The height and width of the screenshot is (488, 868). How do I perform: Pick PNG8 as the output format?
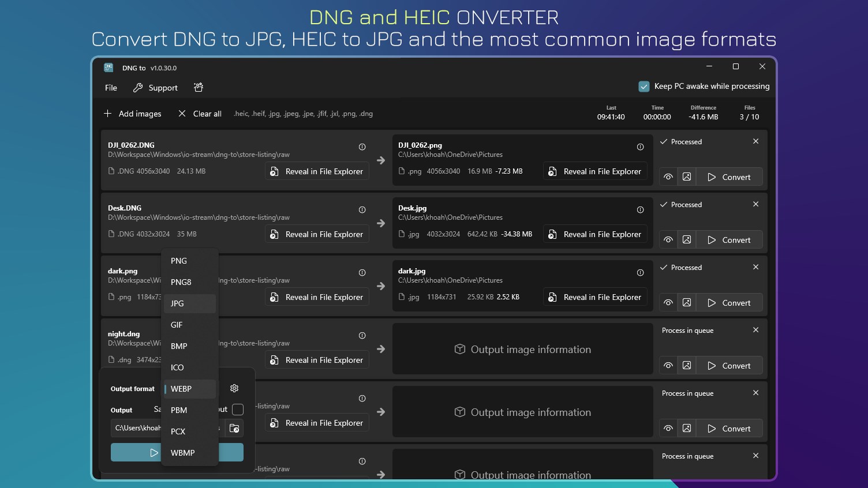point(181,282)
